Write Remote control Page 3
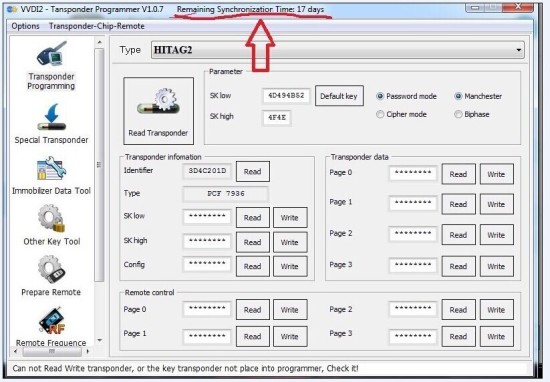 tap(496, 336)
